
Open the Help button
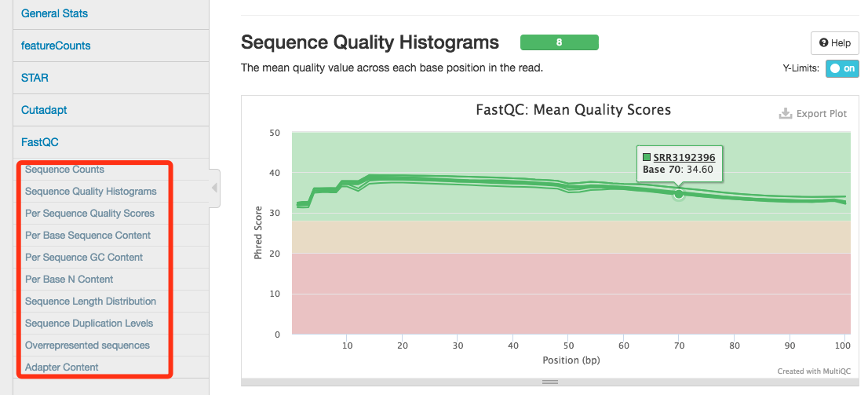(x=834, y=43)
